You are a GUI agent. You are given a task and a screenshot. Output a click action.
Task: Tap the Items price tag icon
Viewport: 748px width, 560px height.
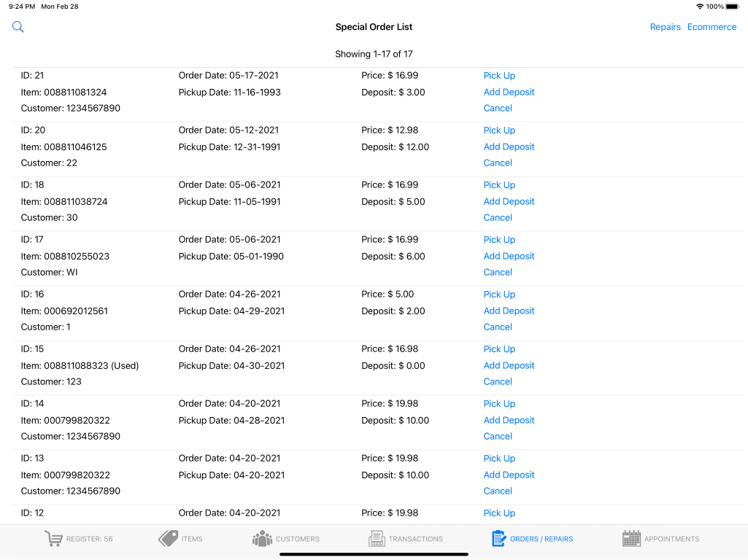(169, 539)
